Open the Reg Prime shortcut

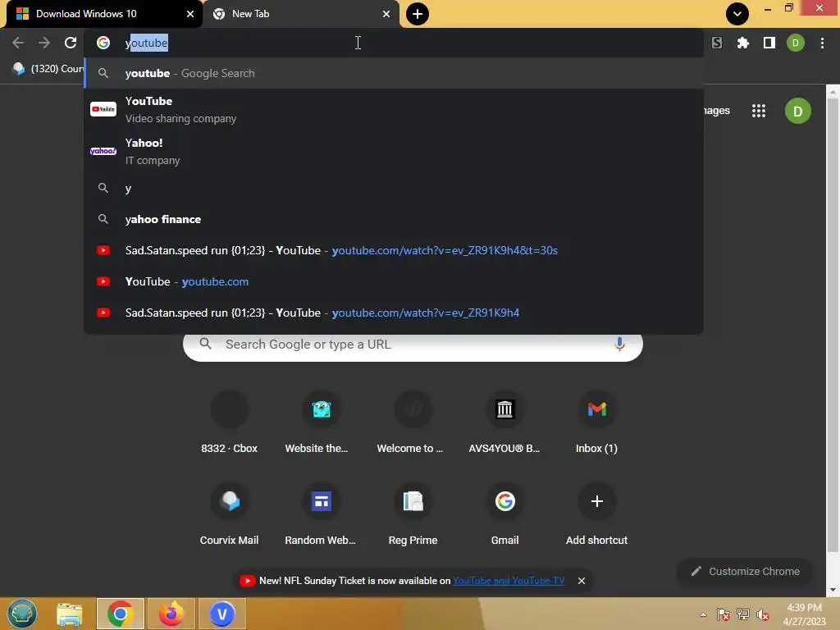tap(413, 515)
